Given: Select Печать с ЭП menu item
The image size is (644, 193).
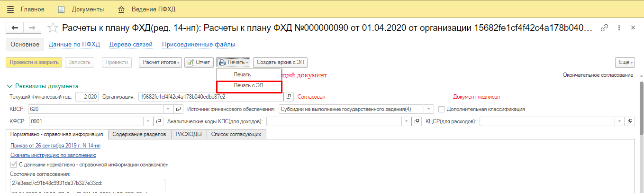Looking at the screenshot, I should (x=249, y=86).
